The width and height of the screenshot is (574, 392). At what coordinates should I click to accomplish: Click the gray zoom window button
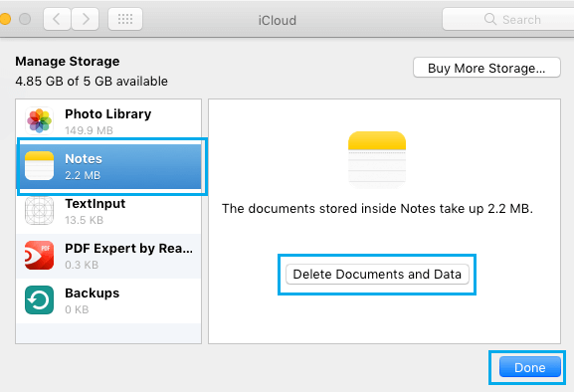[25, 19]
